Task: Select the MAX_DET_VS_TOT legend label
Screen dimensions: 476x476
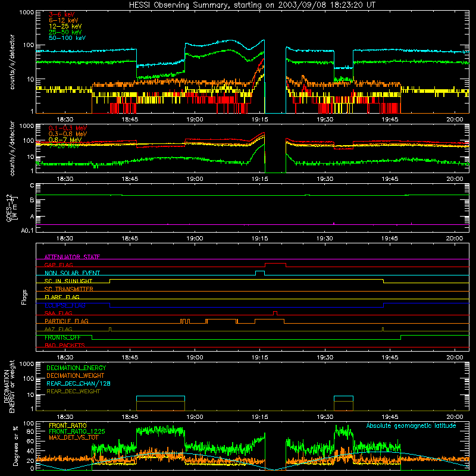Action: [x=73, y=437]
